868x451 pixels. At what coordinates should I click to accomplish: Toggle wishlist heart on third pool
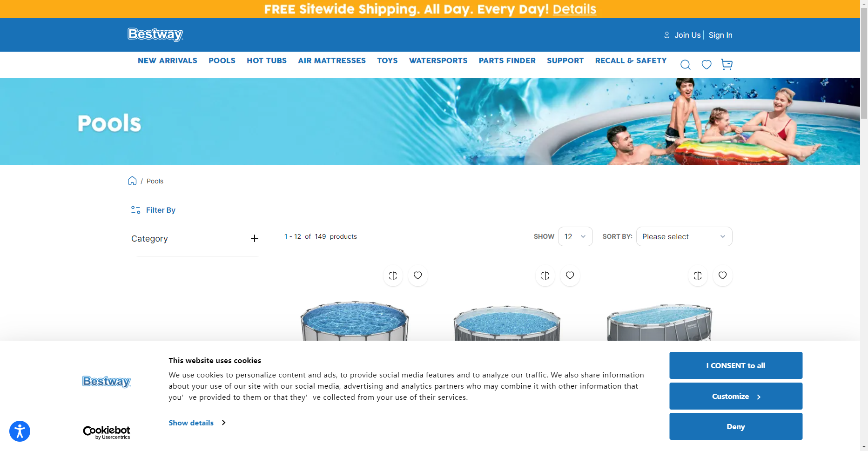pos(722,276)
